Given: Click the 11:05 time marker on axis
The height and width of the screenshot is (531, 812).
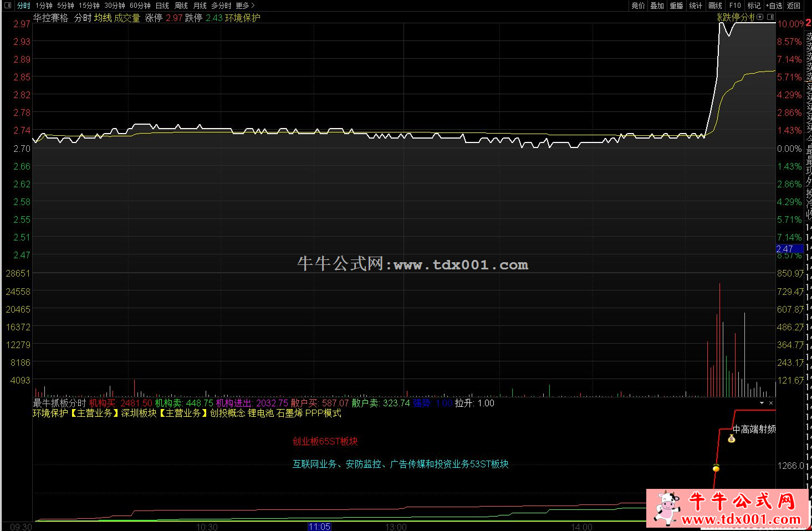Looking at the screenshot, I should (x=319, y=527).
